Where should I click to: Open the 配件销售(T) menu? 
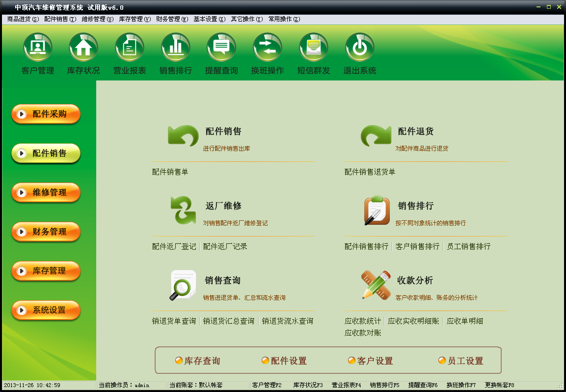(x=60, y=19)
